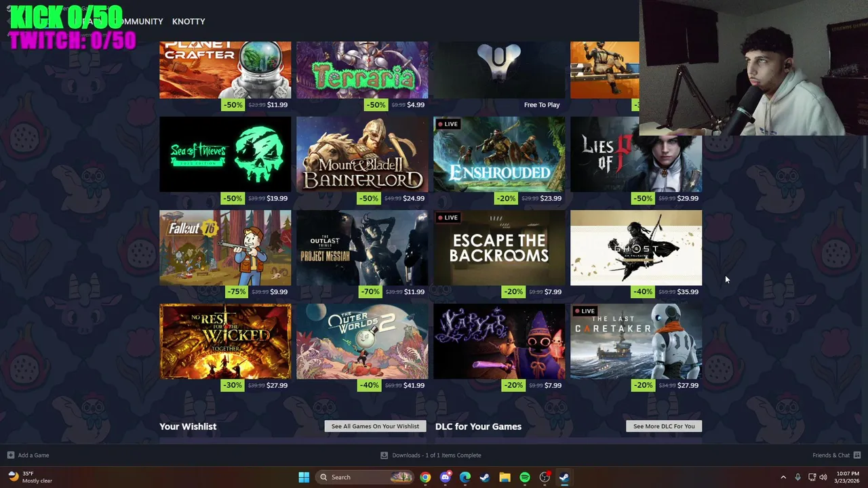Screen dimensions: 868x488
Task: Open the 10:07 PM clock and date
Action: (x=848, y=477)
